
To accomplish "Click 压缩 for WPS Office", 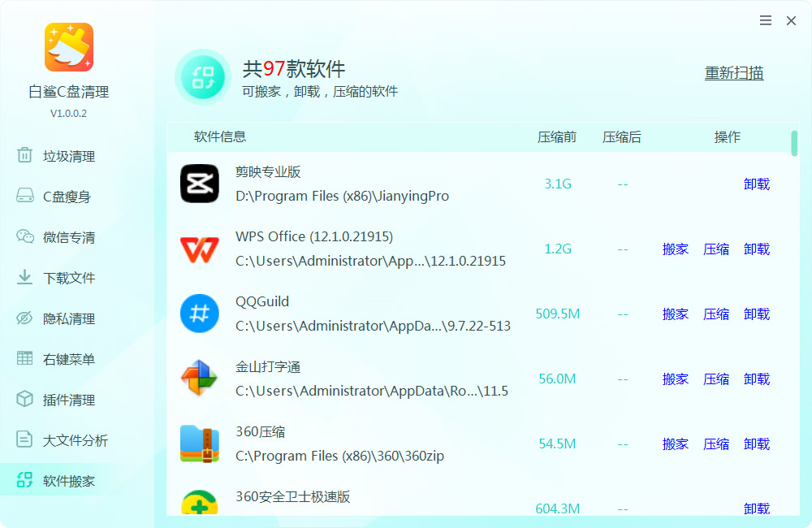I will click(716, 249).
